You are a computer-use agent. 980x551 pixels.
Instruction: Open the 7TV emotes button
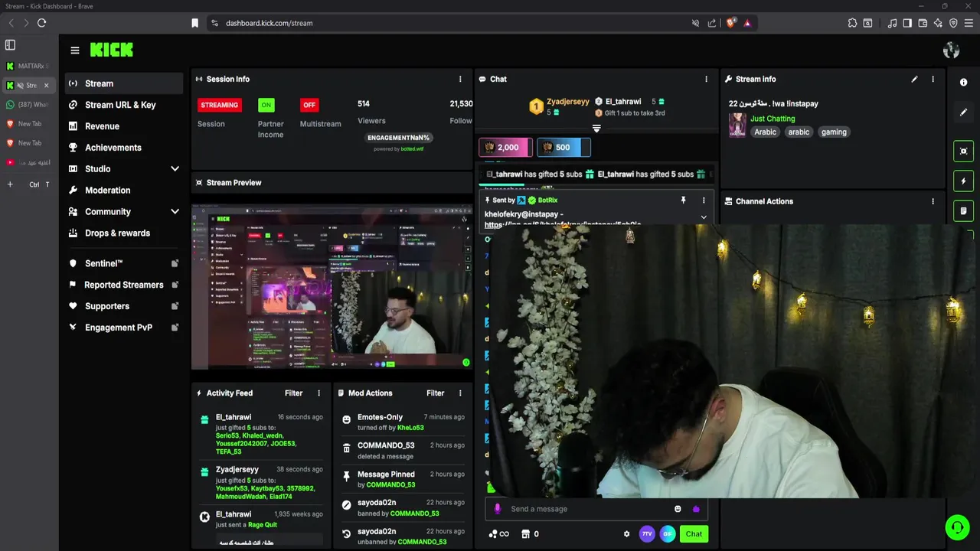pyautogui.click(x=647, y=533)
